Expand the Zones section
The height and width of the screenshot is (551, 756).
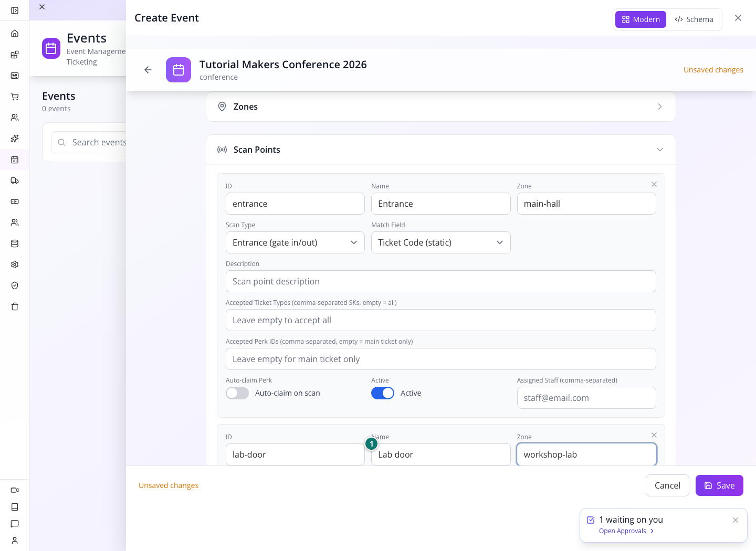pos(441,107)
